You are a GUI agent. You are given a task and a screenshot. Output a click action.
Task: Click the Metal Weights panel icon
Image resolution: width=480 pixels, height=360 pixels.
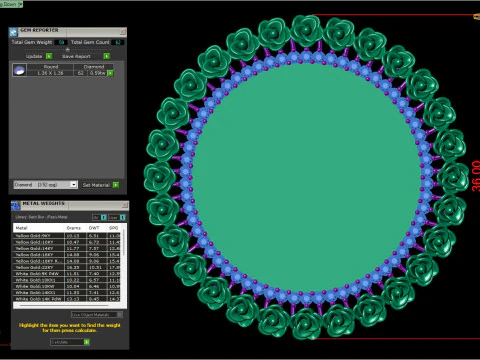click(16, 205)
